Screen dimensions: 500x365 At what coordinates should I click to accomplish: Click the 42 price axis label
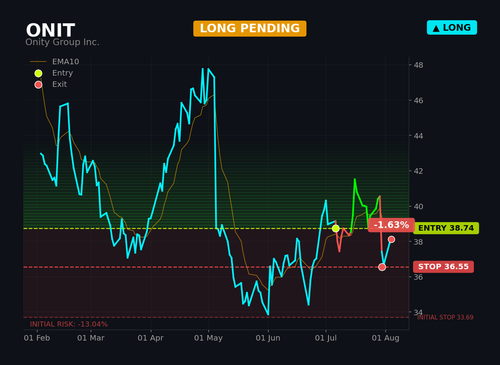[419, 171]
